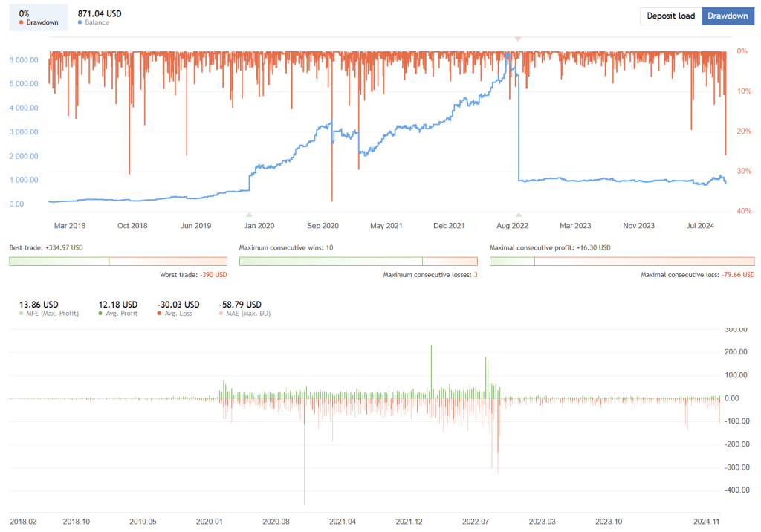Screen dimensions: 761x532
Task: Toggle the MFE (Max. Profit) series
Action: 45,308
